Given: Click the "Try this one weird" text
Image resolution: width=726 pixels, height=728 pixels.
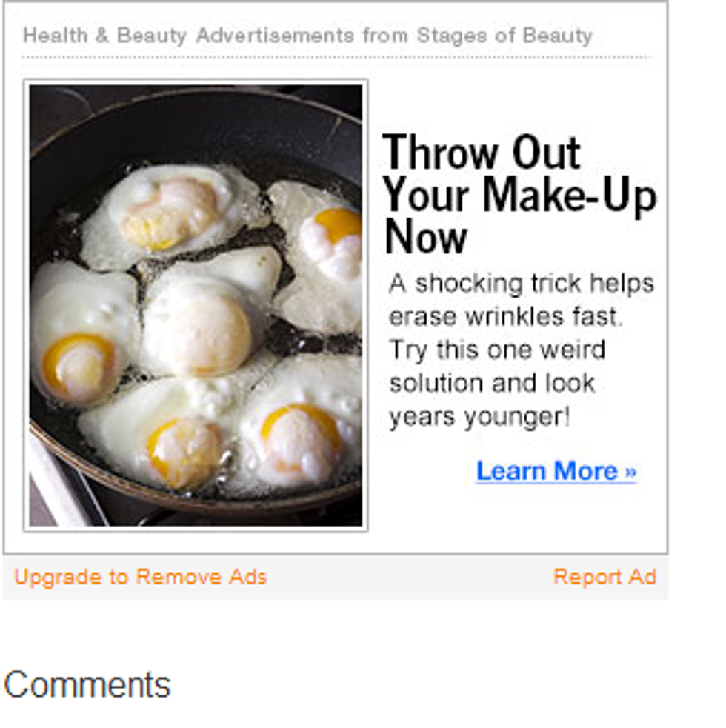Looking at the screenshot, I should point(497,350).
